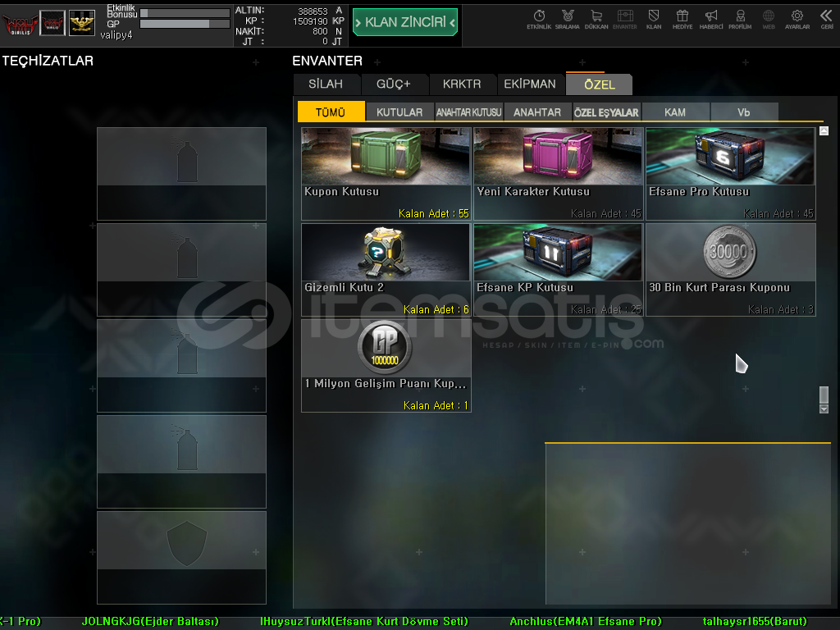Viewport: 840px width, 630px height.
Task: Click the Wolf Diriliş game logo
Action: click(x=20, y=24)
